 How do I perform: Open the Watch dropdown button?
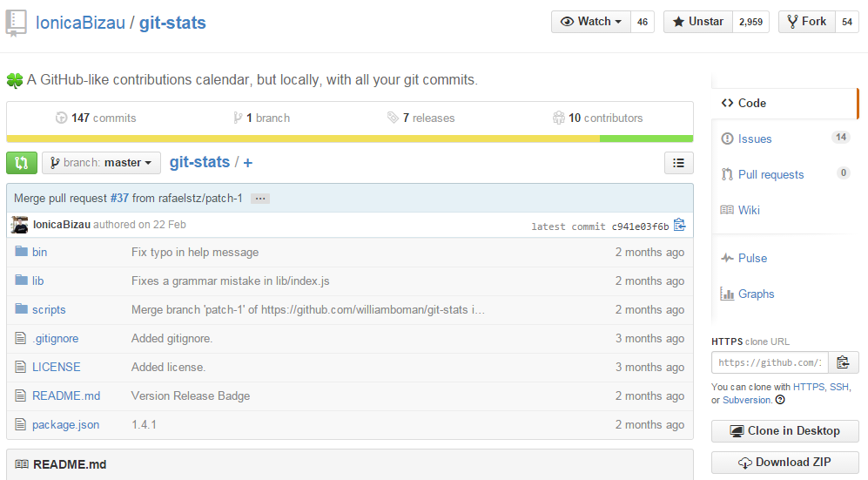coord(590,22)
